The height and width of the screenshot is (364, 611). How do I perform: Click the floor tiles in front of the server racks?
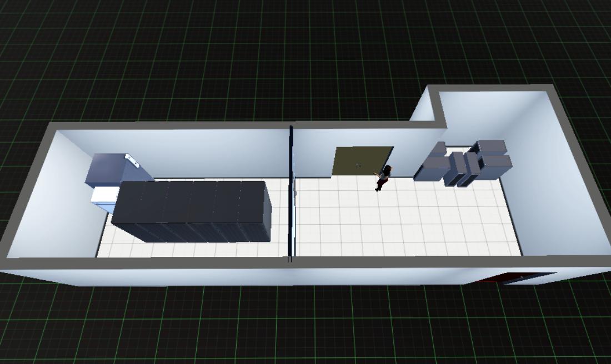[189, 249]
